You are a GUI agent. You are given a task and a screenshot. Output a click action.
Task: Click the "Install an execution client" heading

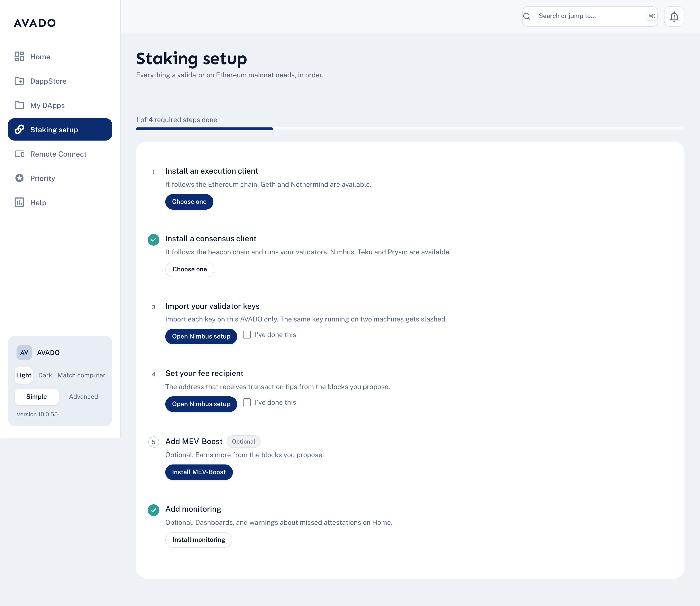212,171
